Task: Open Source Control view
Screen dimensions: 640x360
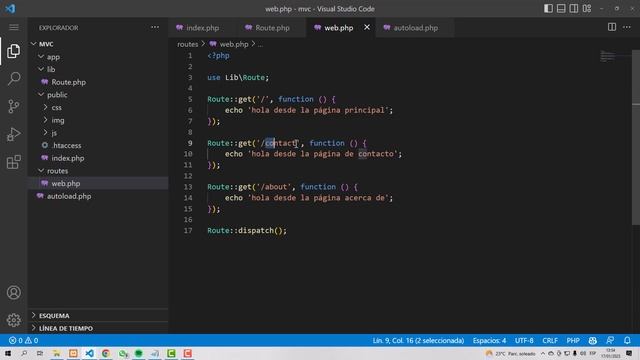Action: point(13,106)
